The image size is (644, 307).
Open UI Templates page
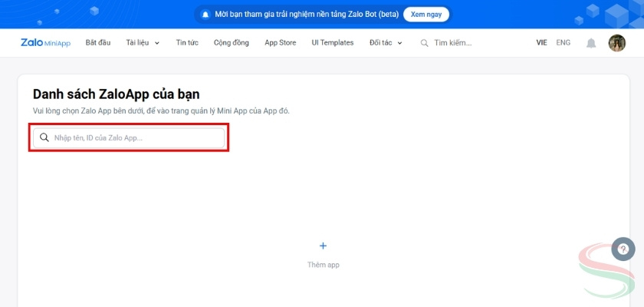click(333, 43)
